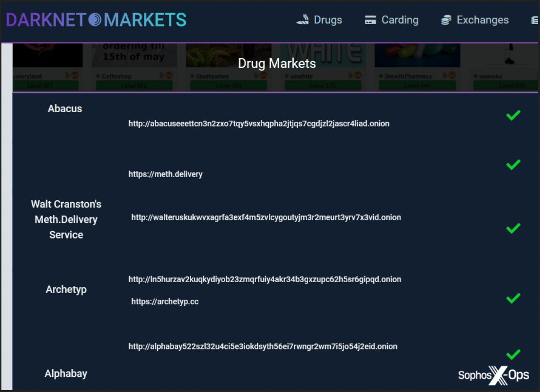Open the walteruskuk onion address link
This screenshot has height=392, width=540.
(x=266, y=217)
